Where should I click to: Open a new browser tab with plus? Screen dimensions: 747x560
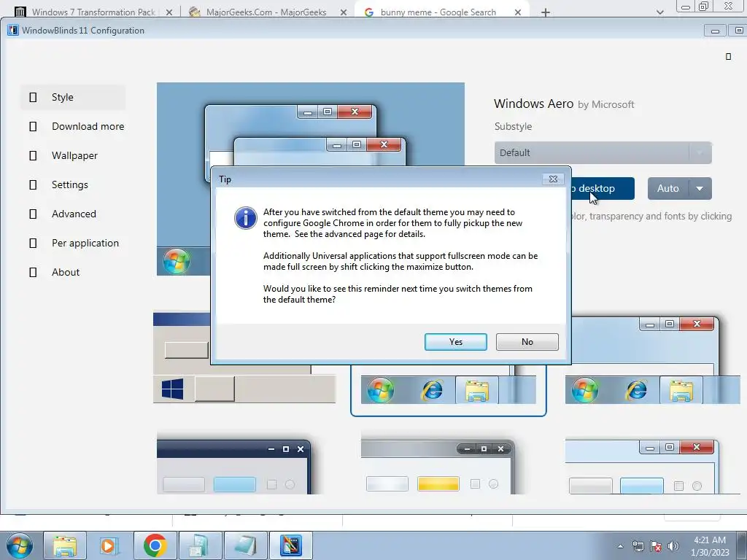[x=546, y=12]
